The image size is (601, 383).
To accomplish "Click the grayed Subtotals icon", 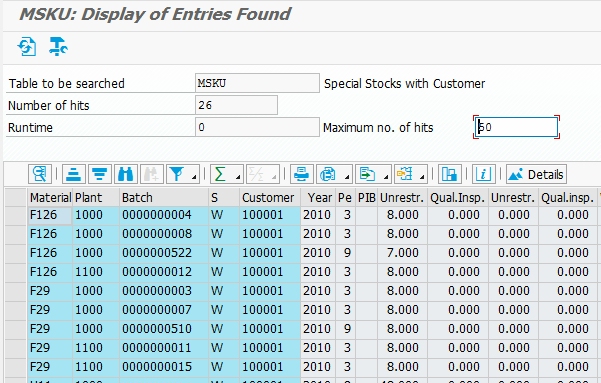I will [x=256, y=174].
